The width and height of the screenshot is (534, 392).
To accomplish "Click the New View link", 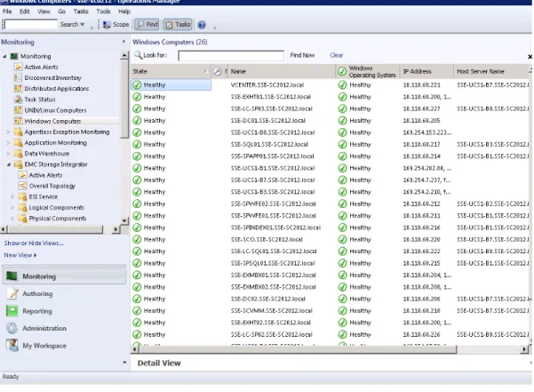I will pos(20,255).
